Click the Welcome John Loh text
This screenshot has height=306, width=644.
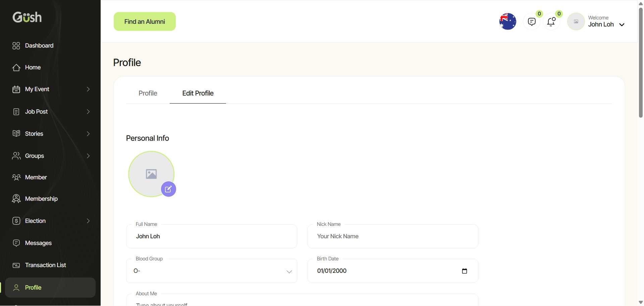point(601,21)
